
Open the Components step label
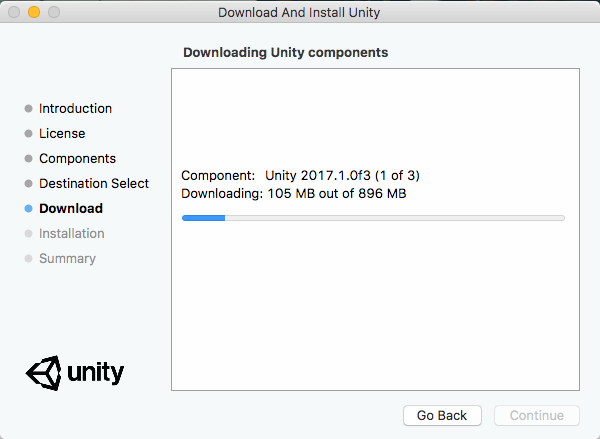click(77, 159)
